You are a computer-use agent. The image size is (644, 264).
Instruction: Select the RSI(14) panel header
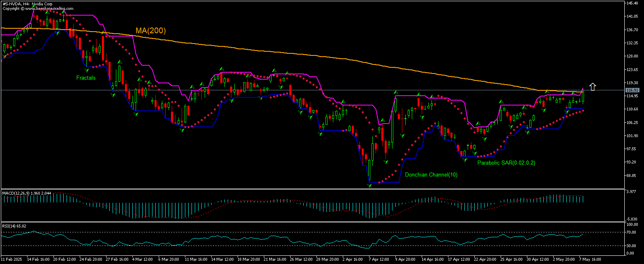tap(14, 226)
